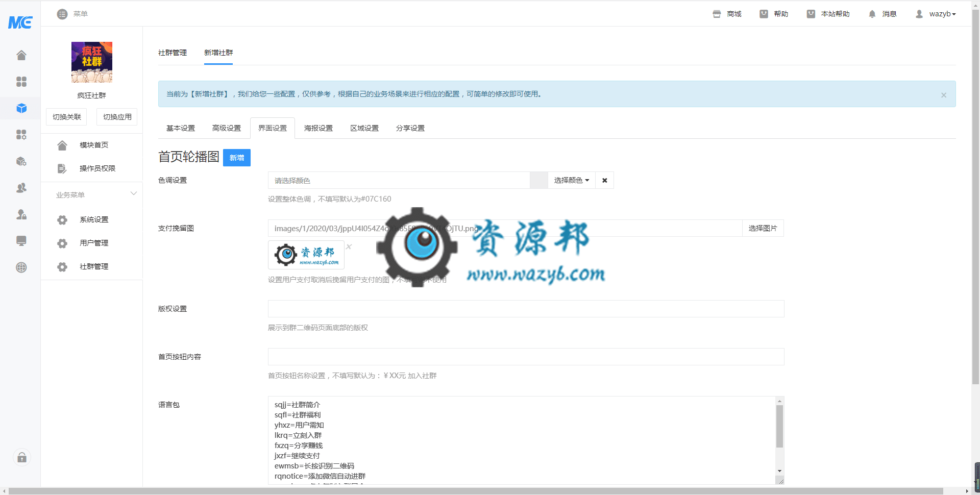Clear color with the X button
Viewport: 980px width, 495px height.
(x=605, y=180)
